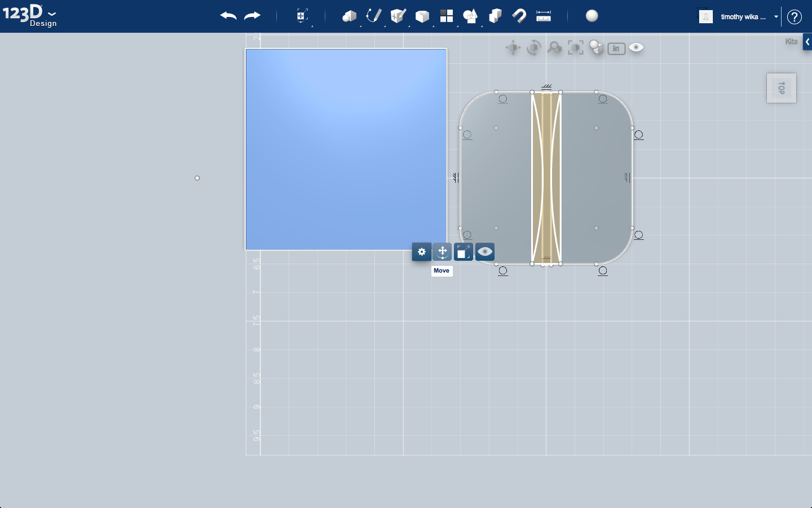This screenshot has width=812, height=508.
Task: Click the Move tool in context toolbar
Action: [x=443, y=252]
